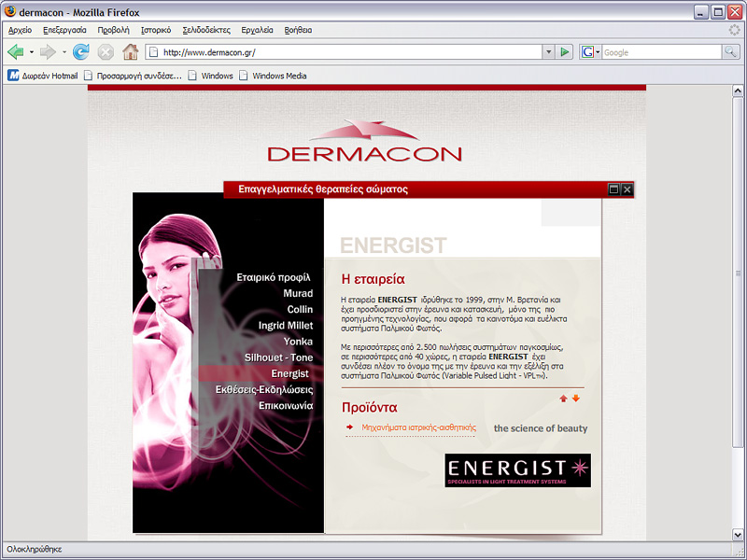Click the orange down arrow above Προϊόντα
Screen dimensions: 747x560
pos(576,399)
